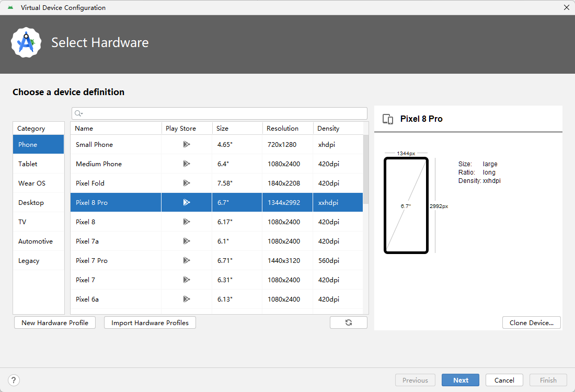Screen dimensions: 575x392
Task: Proceed with the Next button
Action: [460, 381]
